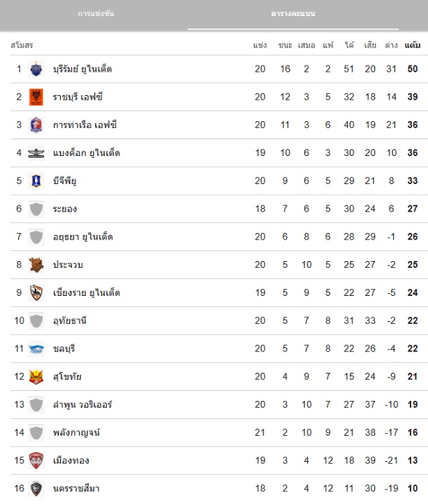Open the ลำพูน วอริเออร์ team name
Image resolution: width=428 pixels, height=504 pixels.
click(x=82, y=405)
